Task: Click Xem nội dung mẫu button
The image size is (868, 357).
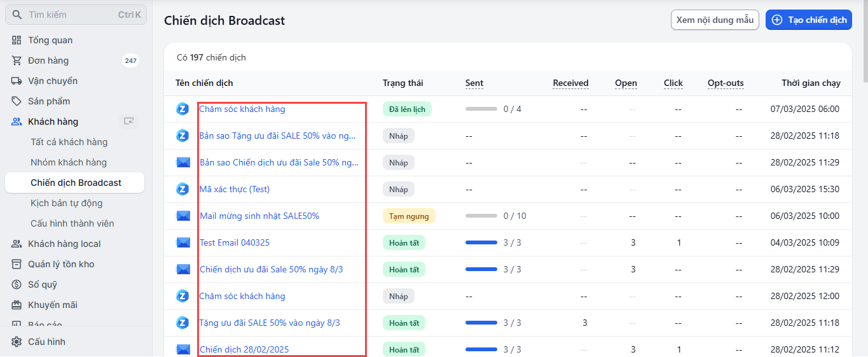Action: [715, 20]
